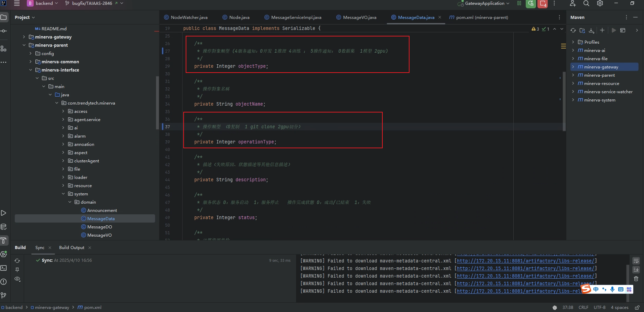The height and width of the screenshot is (312, 644).
Task: Click the UTF-8 encoding in status bar
Action: (x=599, y=308)
